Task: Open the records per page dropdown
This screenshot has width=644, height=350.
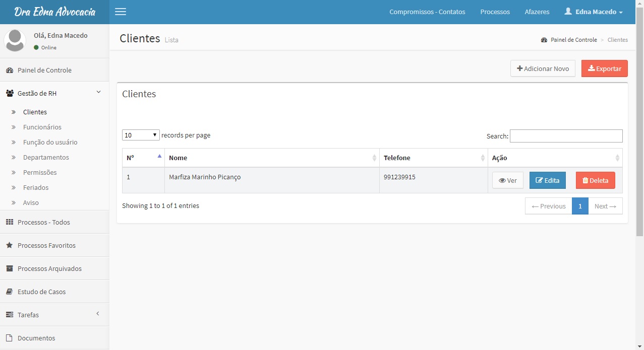Action: (141, 135)
